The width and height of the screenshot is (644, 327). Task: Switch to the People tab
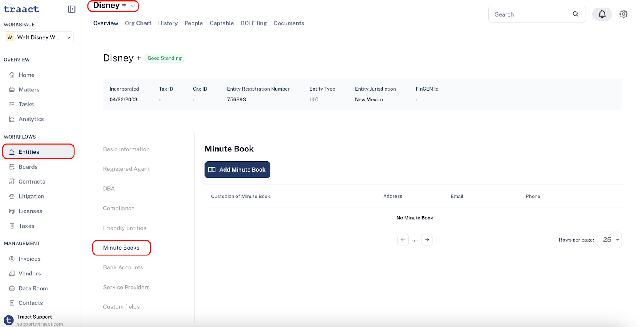coord(194,23)
